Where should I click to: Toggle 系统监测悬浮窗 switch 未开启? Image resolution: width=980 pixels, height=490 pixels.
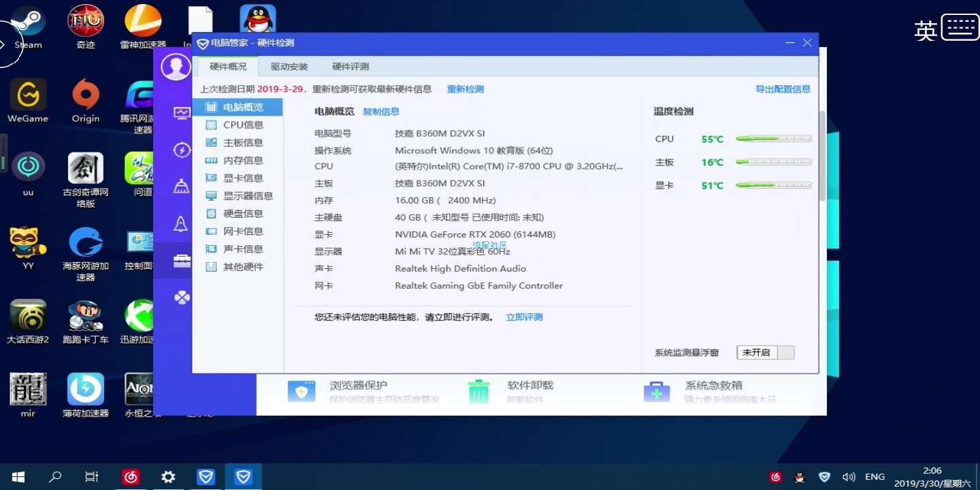pyautogui.click(x=766, y=353)
